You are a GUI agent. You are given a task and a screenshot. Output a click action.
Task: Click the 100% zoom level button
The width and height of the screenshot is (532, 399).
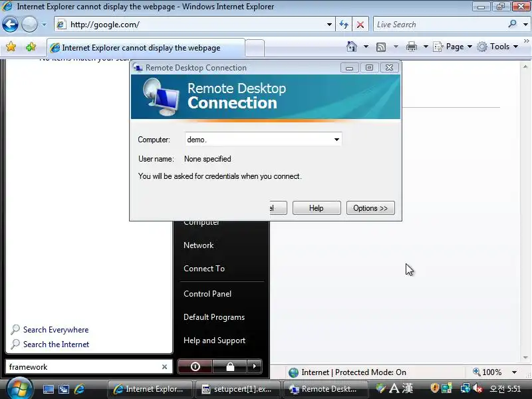pos(487,372)
